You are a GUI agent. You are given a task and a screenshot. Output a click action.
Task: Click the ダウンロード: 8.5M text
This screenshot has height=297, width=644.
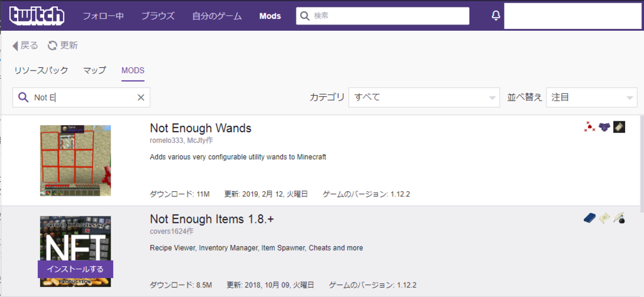(x=181, y=284)
